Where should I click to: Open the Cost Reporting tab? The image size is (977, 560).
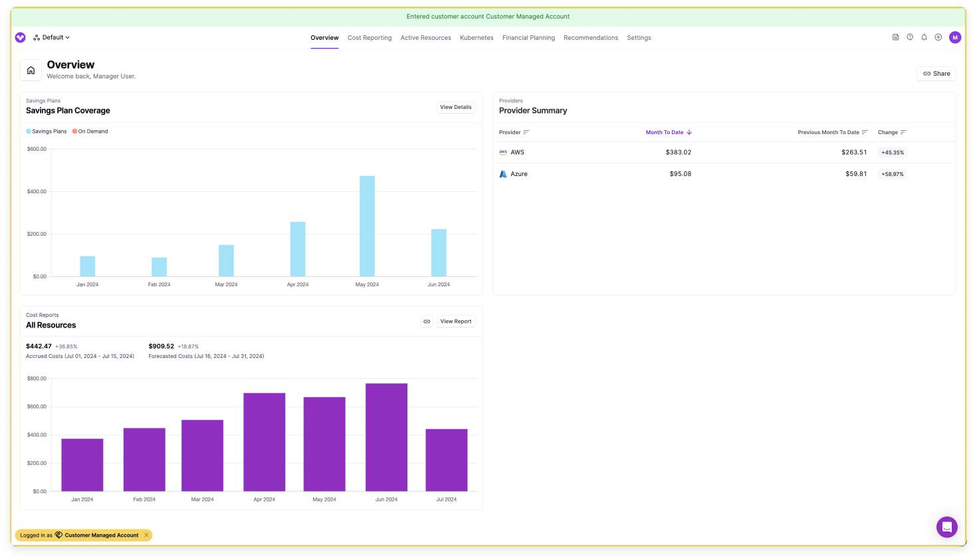coord(370,38)
